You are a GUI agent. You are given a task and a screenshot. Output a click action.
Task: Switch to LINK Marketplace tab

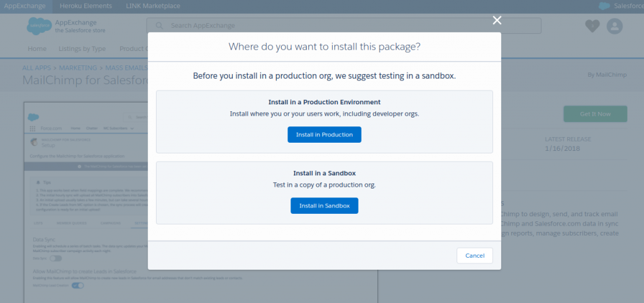pyautogui.click(x=153, y=6)
